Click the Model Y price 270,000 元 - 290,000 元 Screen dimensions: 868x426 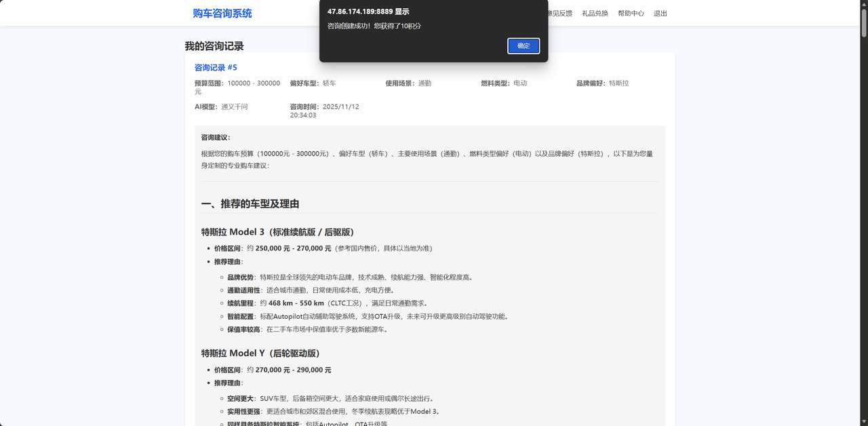(293, 370)
